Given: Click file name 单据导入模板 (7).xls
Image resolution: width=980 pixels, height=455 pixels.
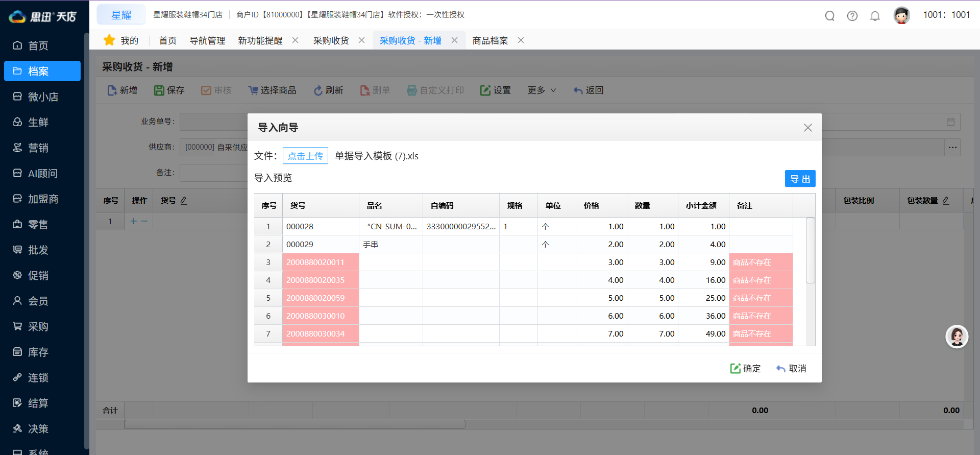Looking at the screenshot, I should pyautogui.click(x=377, y=156).
